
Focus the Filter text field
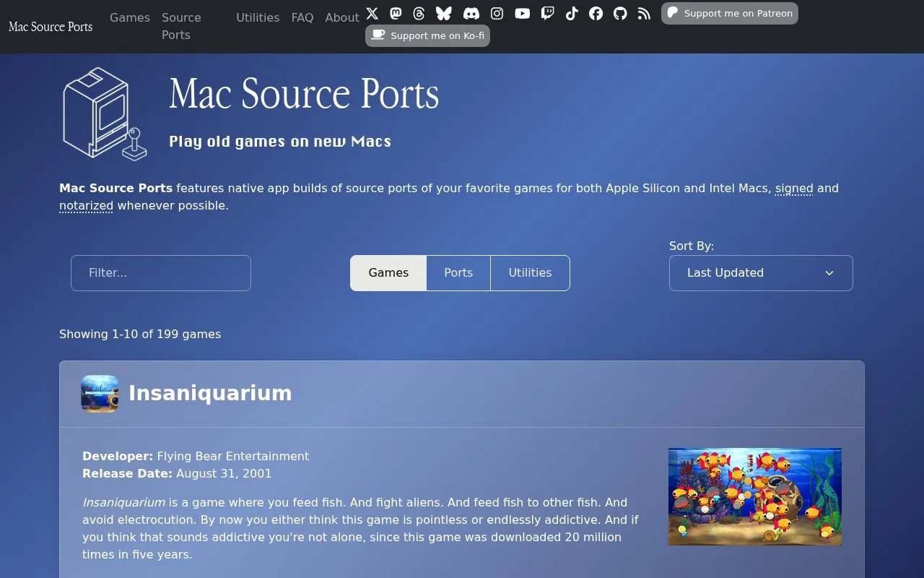pyautogui.click(x=161, y=273)
